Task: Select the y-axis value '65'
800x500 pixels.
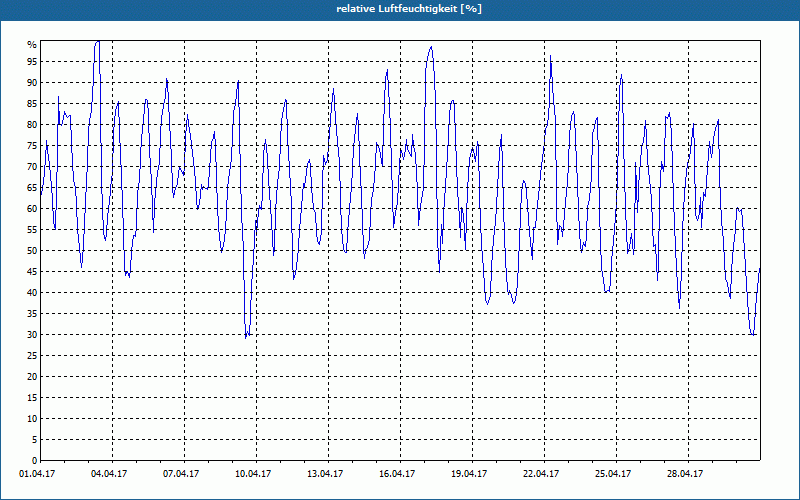Action: (32, 188)
